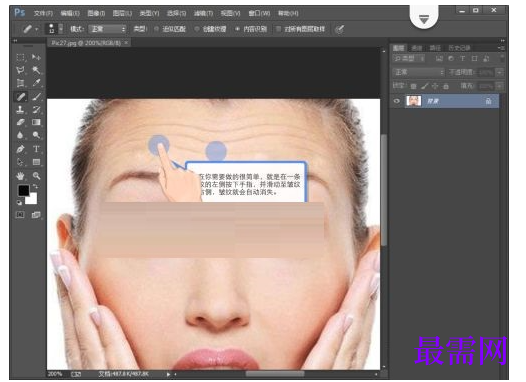526x382 pixels.
Task: Open the layer filter 类型 dropdown
Action: (x=409, y=59)
